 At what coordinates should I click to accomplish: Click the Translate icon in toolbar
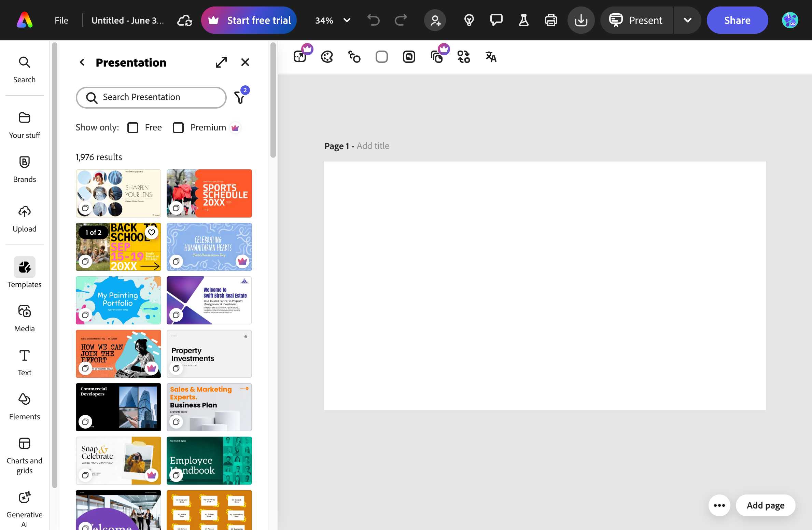coord(491,57)
